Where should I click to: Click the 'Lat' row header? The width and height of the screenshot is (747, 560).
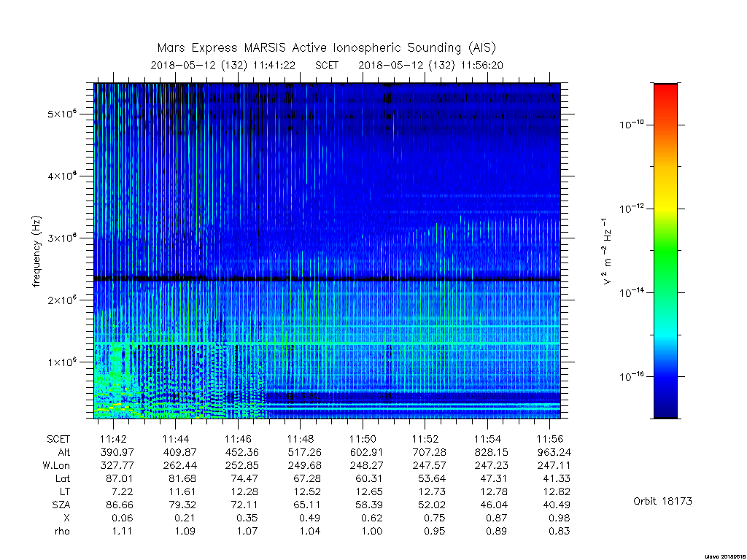click(63, 478)
